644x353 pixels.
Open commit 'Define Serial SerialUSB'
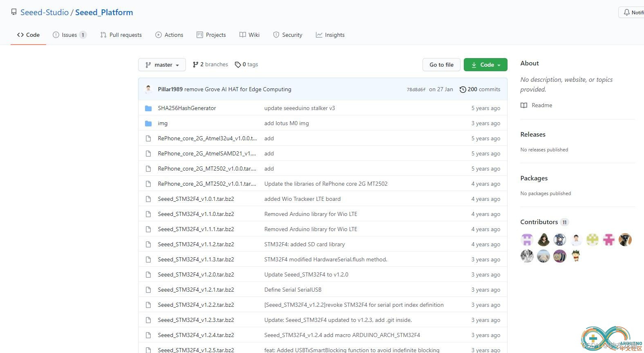[293, 290]
